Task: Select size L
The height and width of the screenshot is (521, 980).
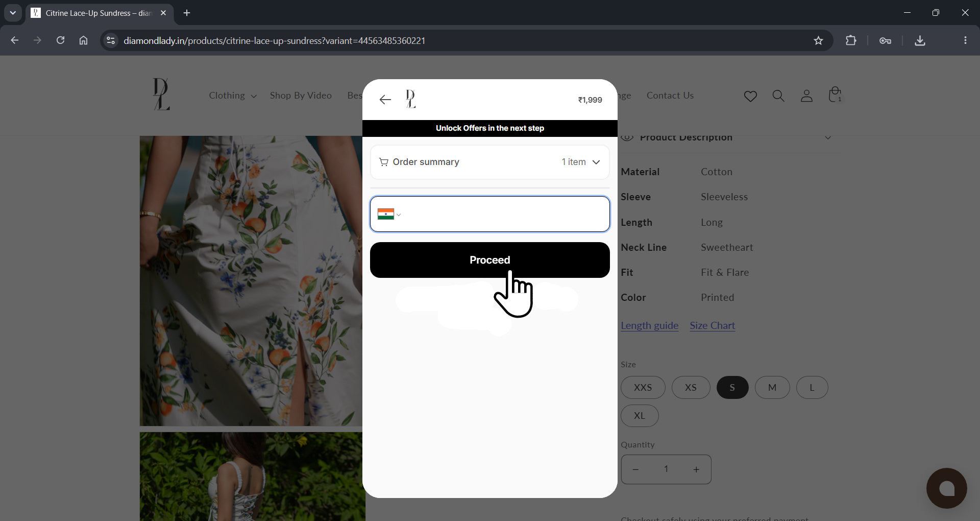Action: (812, 388)
